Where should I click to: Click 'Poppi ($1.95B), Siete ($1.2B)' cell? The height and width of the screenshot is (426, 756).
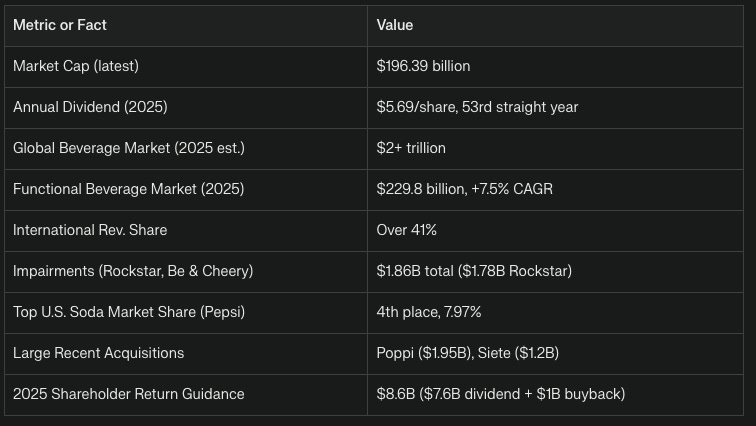pyautogui.click(x=555, y=354)
